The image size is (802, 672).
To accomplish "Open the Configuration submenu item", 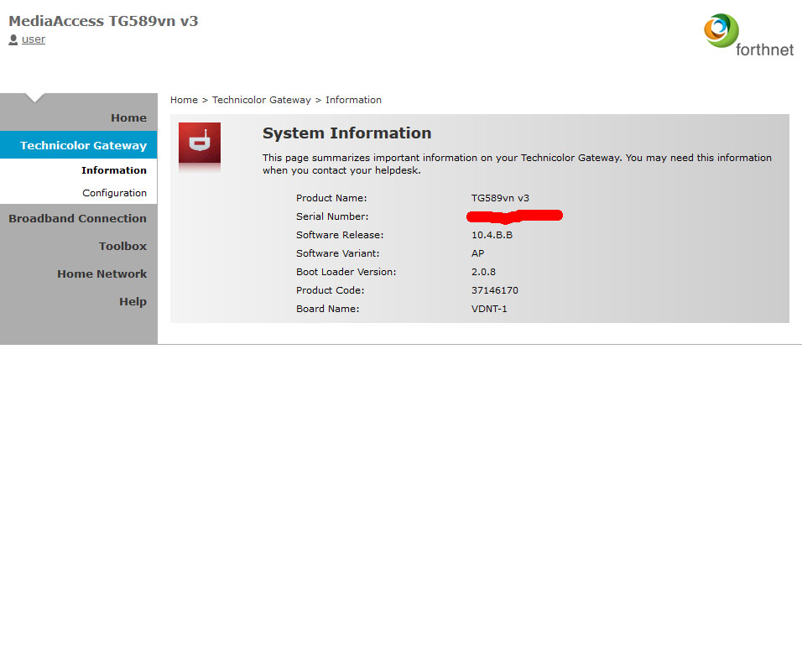I will click(x=115, y=193).
